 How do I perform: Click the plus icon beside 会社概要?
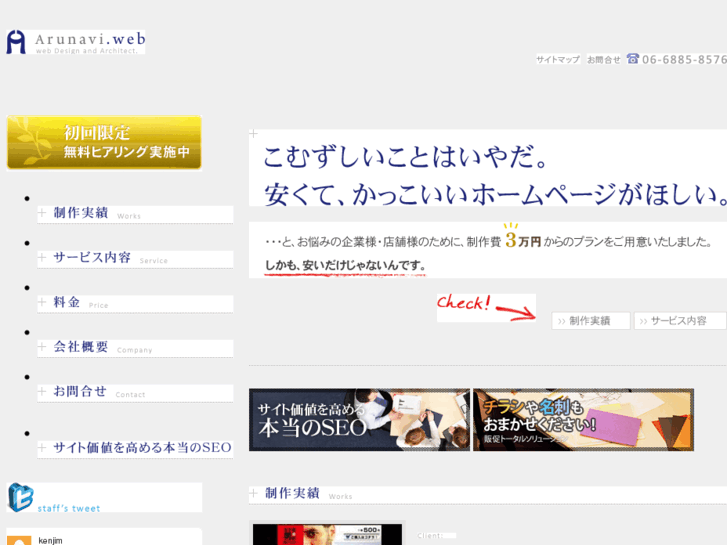click(42, 347)
